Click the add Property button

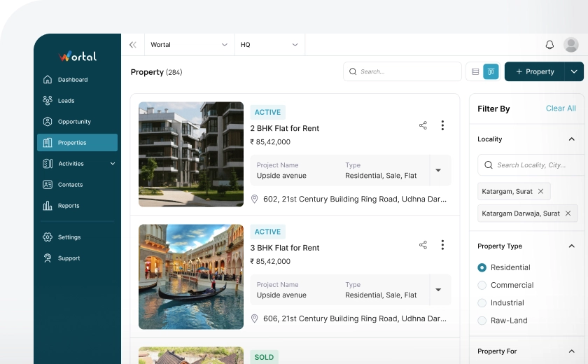click(x=535, y=71)
